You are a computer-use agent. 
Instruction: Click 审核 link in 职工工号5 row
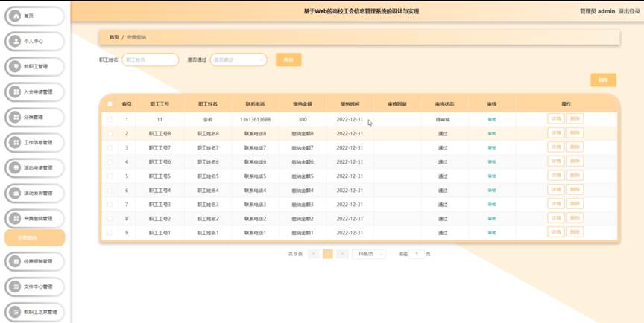pos(492,176)
